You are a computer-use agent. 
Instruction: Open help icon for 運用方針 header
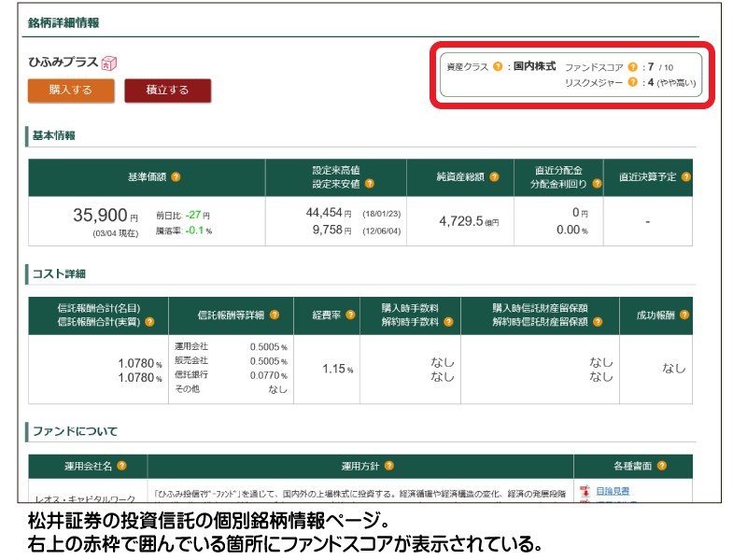pos(389,466)
